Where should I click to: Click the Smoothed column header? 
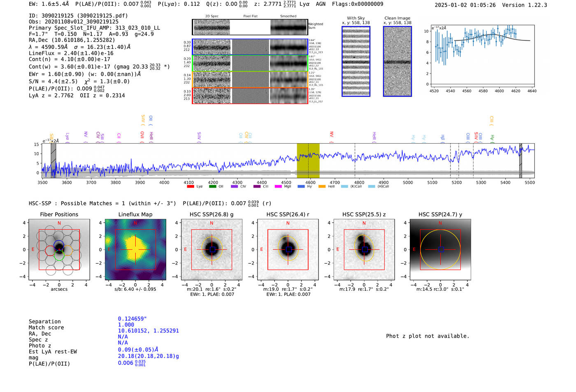288,16
